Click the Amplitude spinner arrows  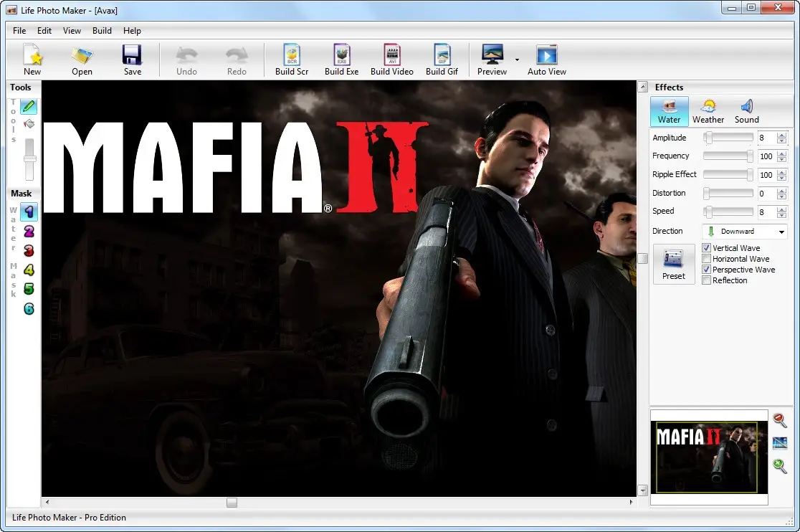point(781,138)
